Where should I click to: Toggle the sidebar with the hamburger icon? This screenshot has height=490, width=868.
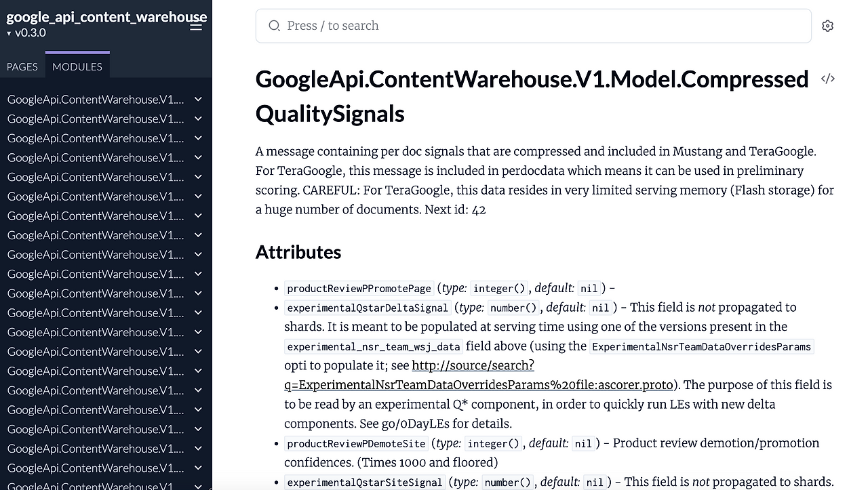pyautogui.click(x=196, y=26)
